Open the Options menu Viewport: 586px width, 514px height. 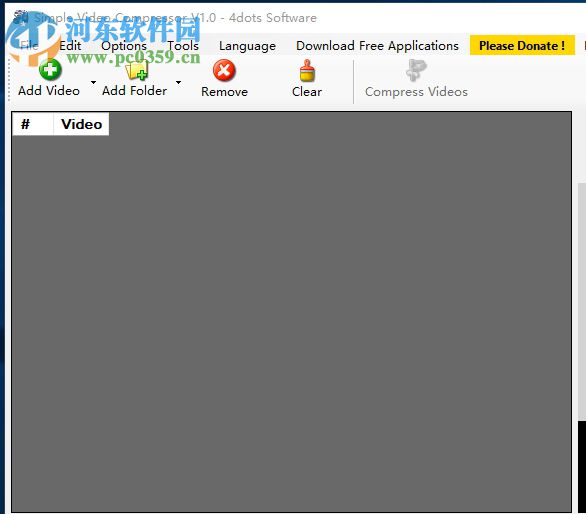point(124,46)
